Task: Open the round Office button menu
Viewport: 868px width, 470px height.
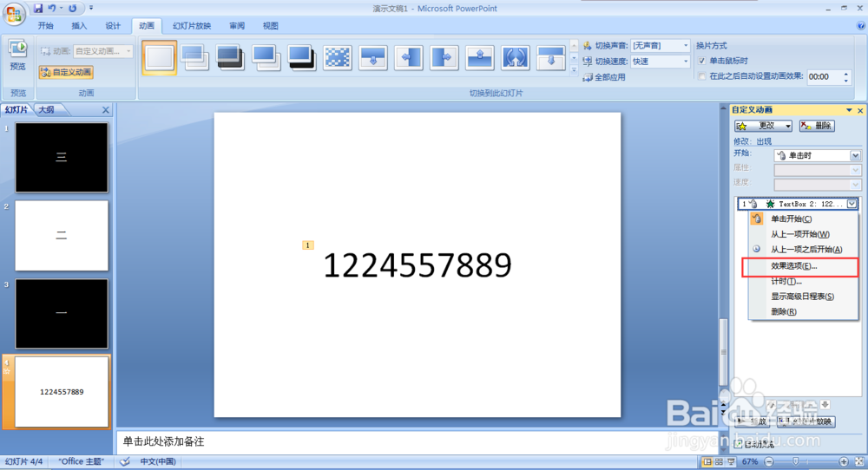Action: tap(14, 13)
